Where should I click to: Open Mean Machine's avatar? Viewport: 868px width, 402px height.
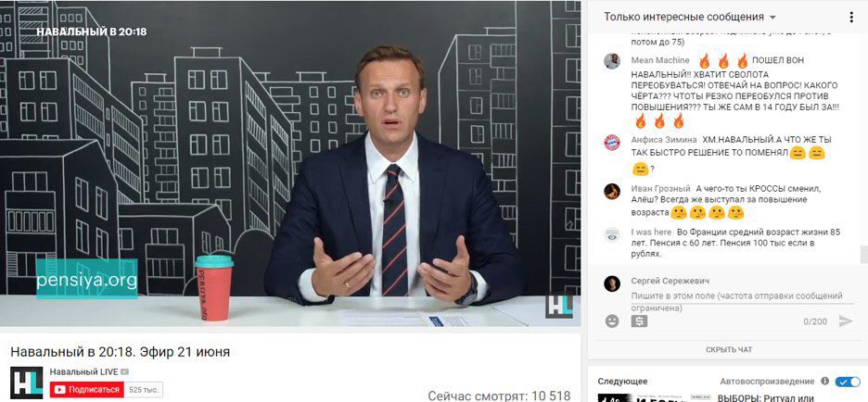612,61
